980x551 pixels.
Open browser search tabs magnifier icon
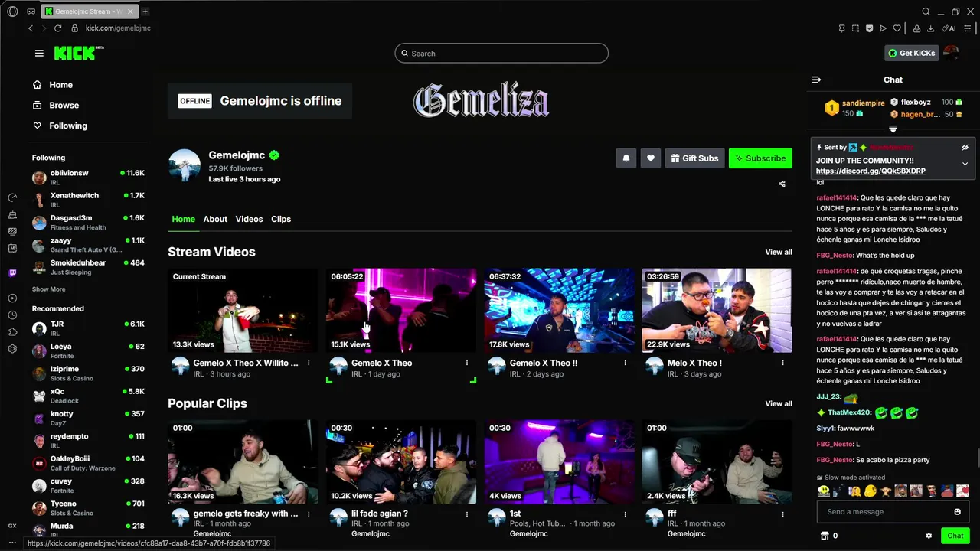pyautogui.click(x=926, y=11)
